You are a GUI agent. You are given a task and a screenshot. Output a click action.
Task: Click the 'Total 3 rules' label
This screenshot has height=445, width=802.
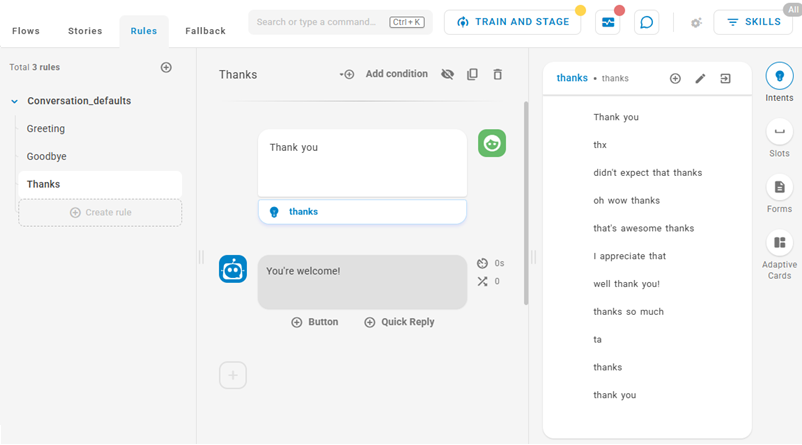34,67
